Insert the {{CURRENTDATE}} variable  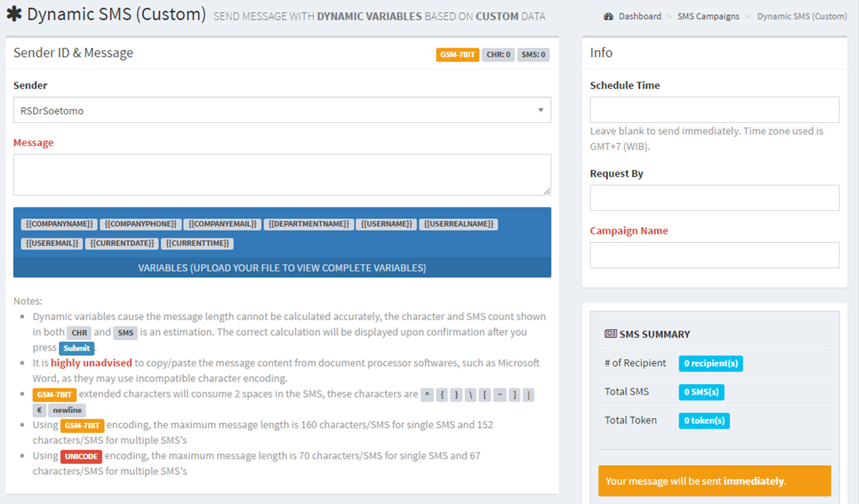point(121,243)
